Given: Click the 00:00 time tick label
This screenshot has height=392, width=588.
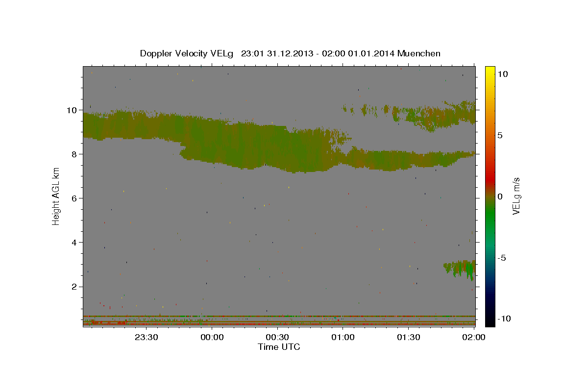Looking at the screenshot, I should tap(212, 338).
